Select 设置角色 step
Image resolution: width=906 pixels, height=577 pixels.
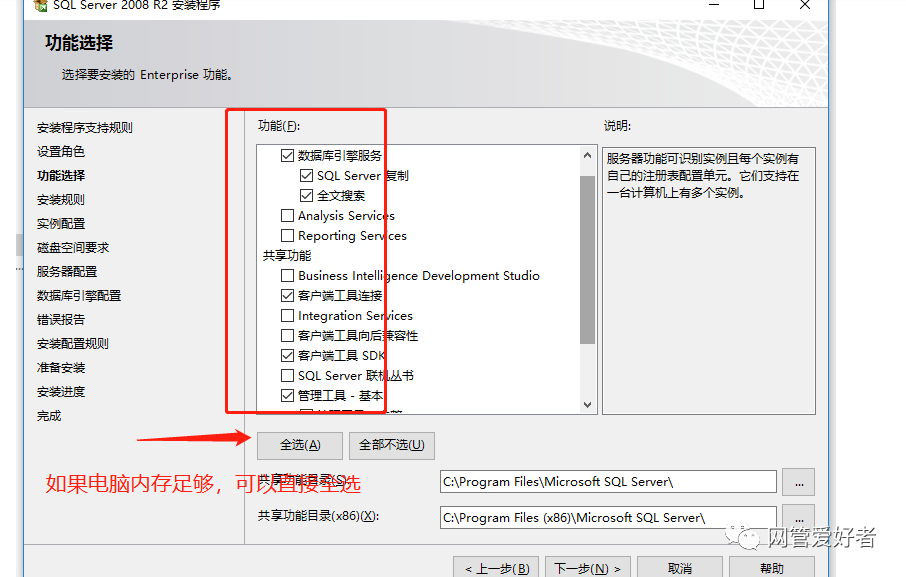(61, 151)
